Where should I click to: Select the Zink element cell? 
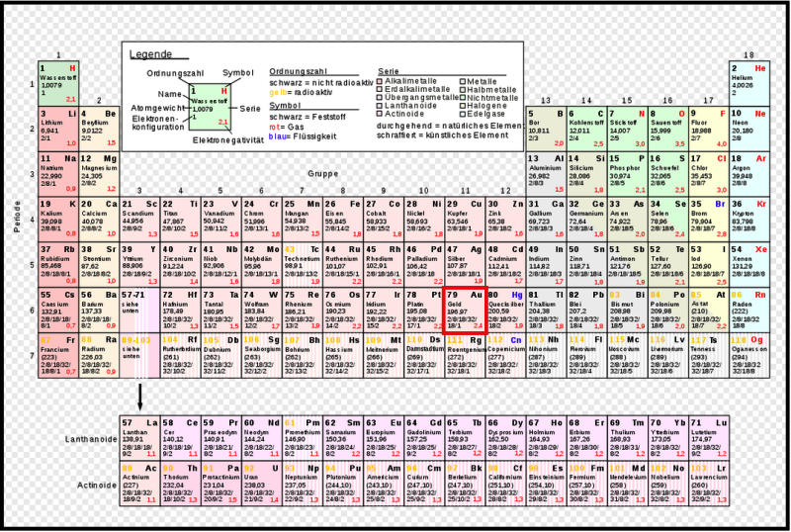pos(505,220)
